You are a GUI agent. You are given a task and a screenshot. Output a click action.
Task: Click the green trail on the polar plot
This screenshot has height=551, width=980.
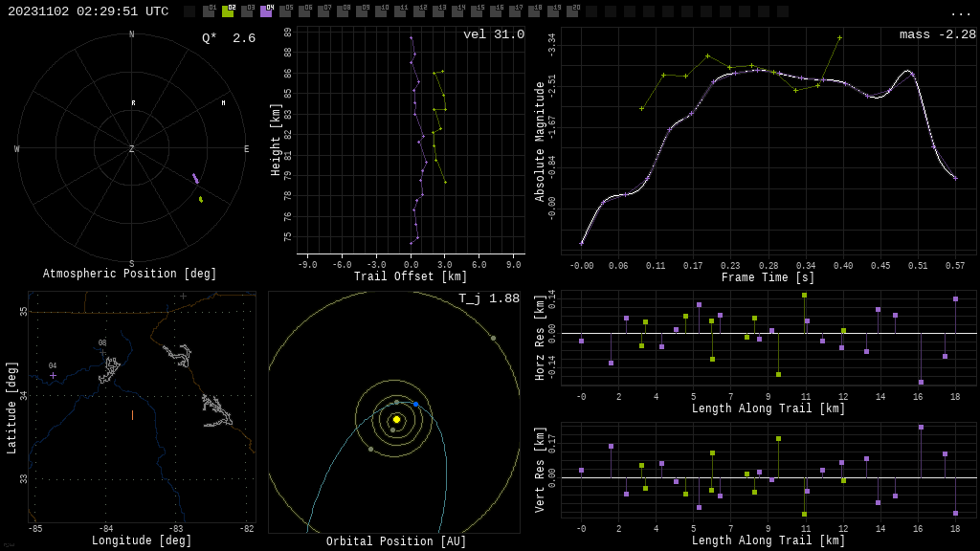(201, 199)
